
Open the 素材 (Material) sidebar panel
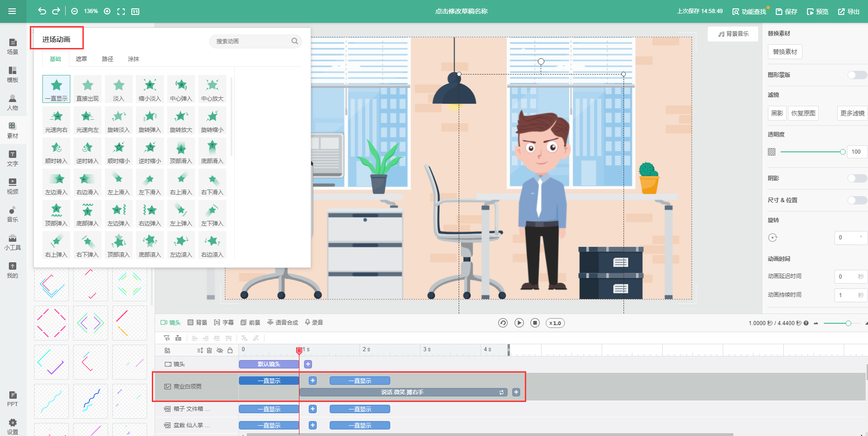point(13,130)
